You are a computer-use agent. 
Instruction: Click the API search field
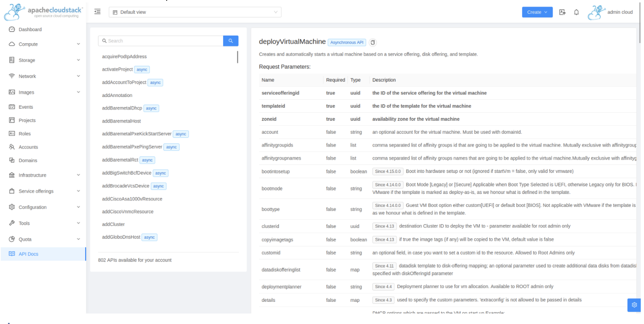pyautogui.click(x=161, y=41)
